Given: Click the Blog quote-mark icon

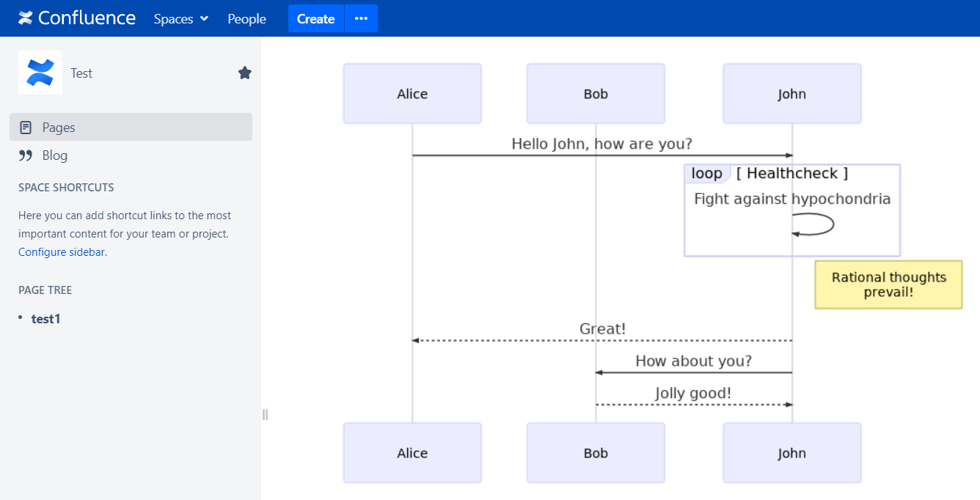Looking at the screenshot, I should pos(26,155).
